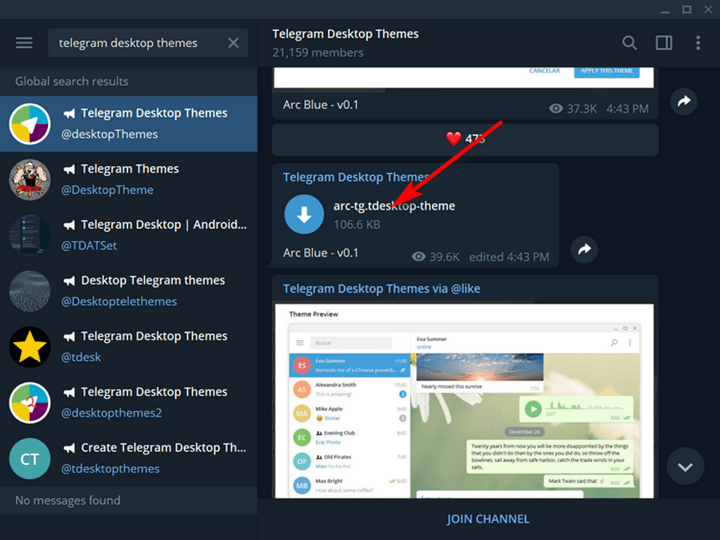Download the arc-tg.tdesktop-theme file
The width and height of the screenshot is (720, 540).
(x=304, y=214)
